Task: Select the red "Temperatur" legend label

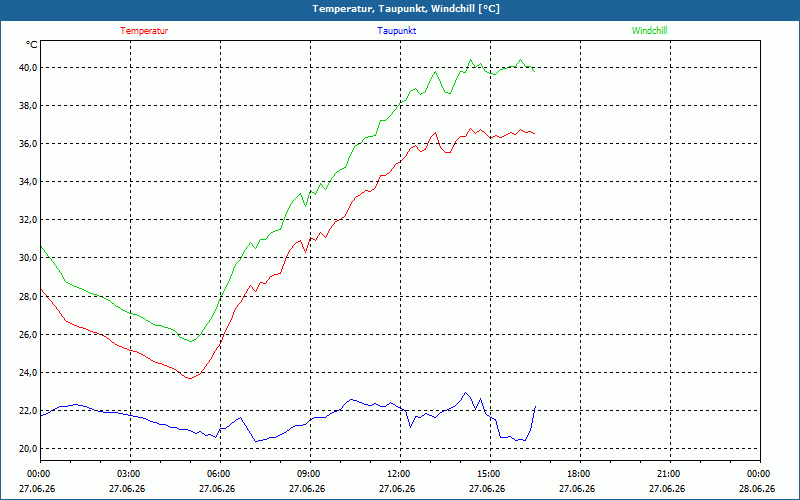Action: pos(144,31)
